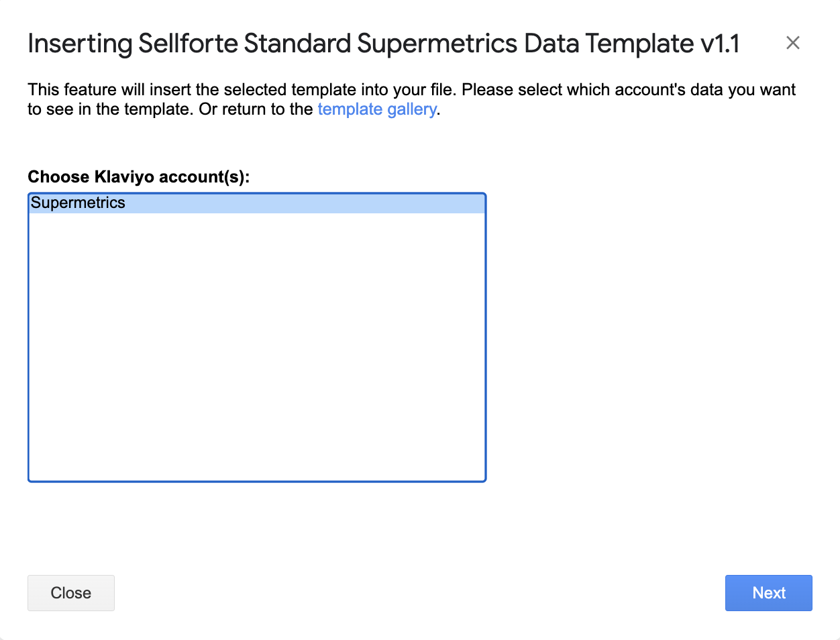Click the gray Close button at bottom
Image resolution: width=840 pixels, height=640 pixels.
[x=71, y=593]
